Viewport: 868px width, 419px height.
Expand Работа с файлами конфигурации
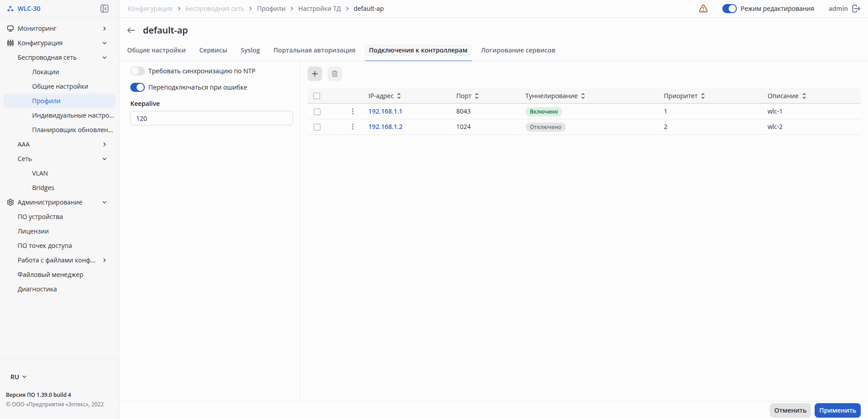pos(104,260)
